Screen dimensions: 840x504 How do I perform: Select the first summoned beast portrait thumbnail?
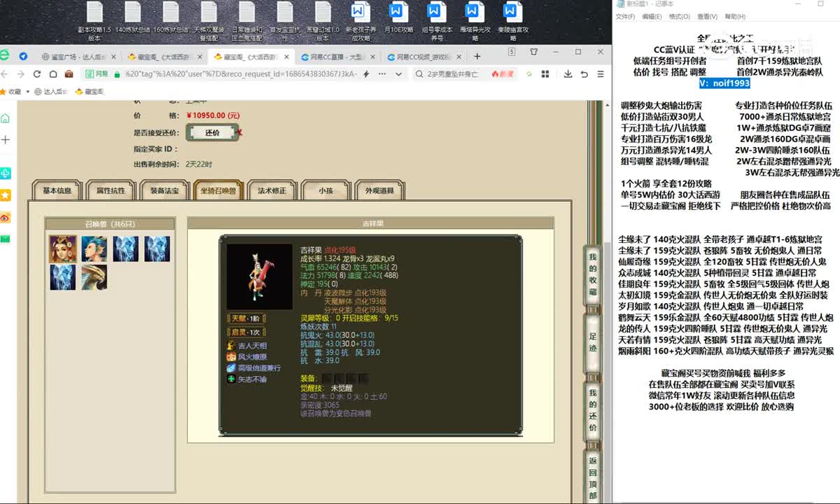[x=62, y=248]
